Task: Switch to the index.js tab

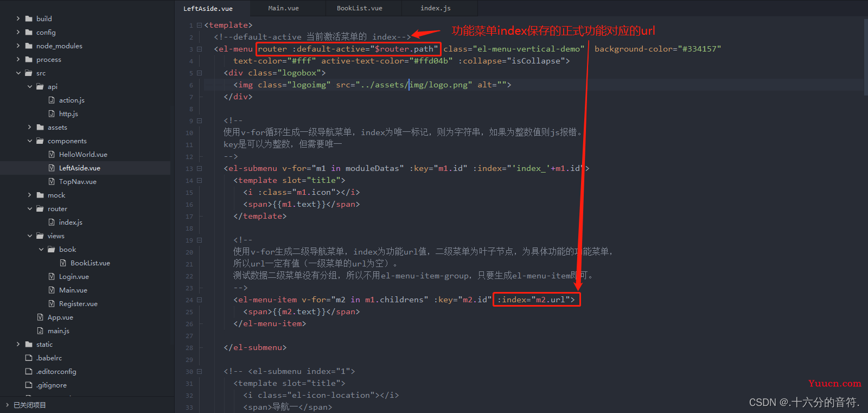Action: [x=435, y=8]
